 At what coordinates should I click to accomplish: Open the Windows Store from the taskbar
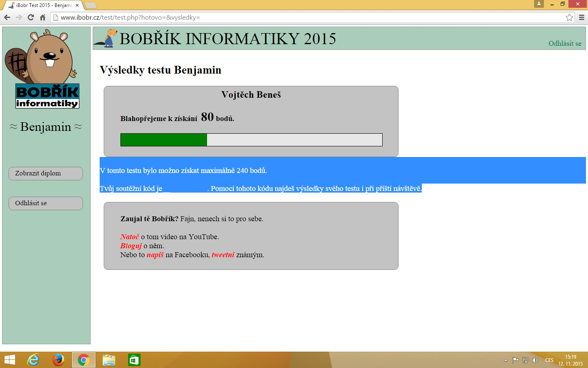pyautogui.click(x=134, y=360)
